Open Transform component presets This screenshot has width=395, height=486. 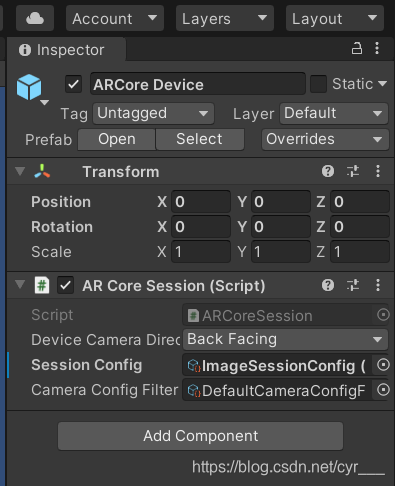click(x=353, y=171)
